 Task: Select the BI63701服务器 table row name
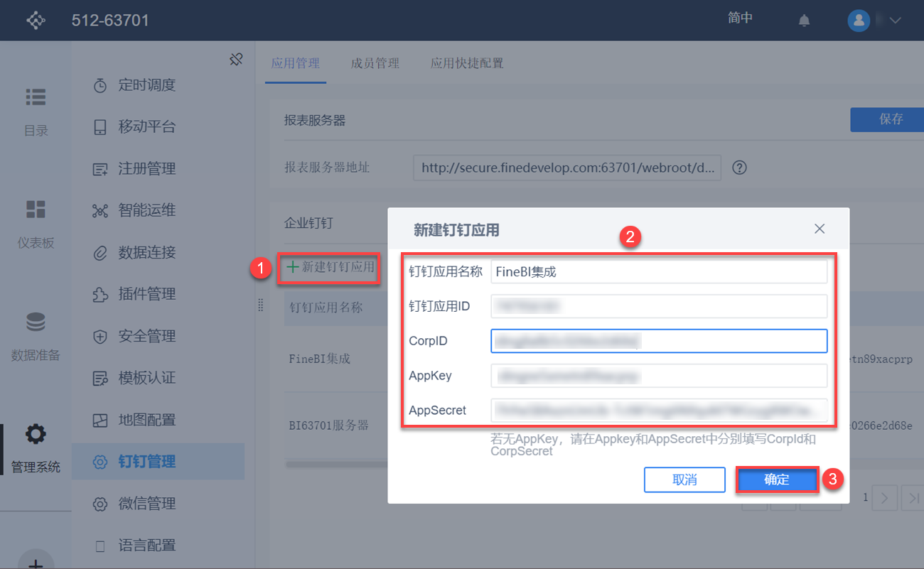tap(329, 426)
